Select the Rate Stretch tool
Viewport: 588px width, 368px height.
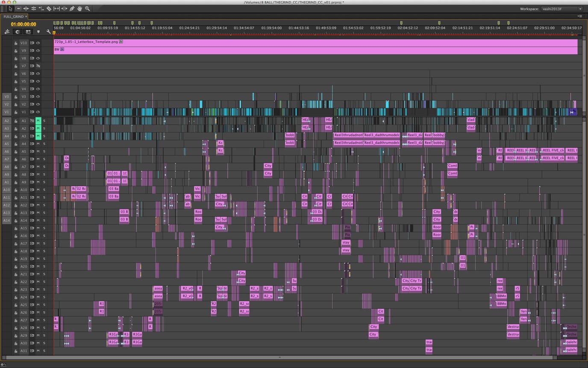point(41,9)
